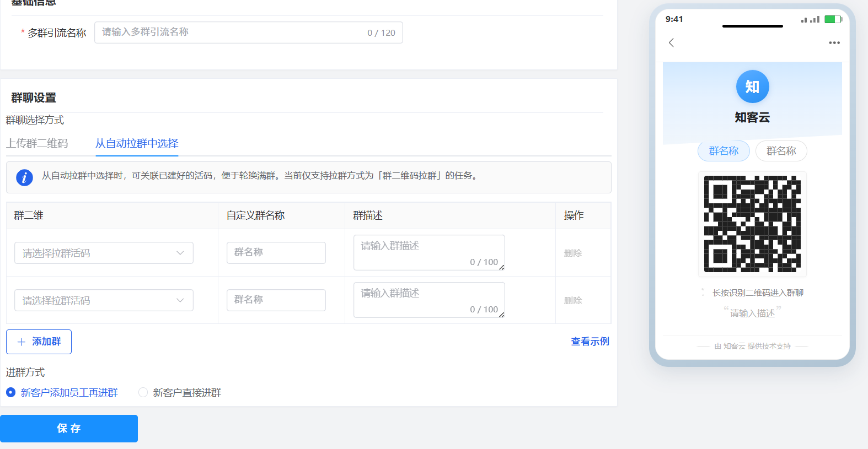Click 长按识别二维码进入群聊 text in preview
The image size is (868, 449).
(758, 293)
